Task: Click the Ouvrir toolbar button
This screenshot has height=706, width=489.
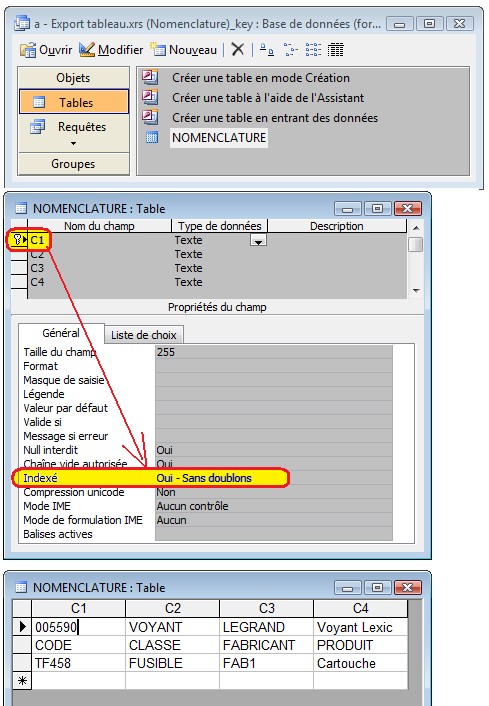Action: [46, 50]
